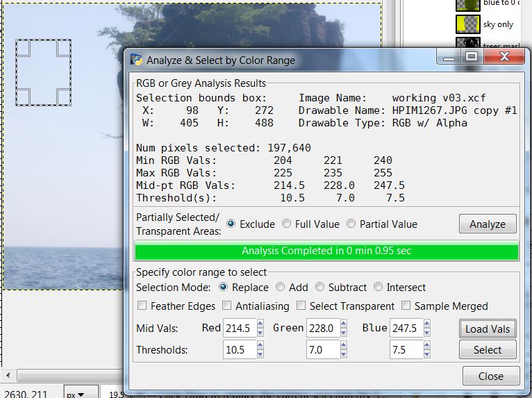Click the Load Vals button
This screenshot has width=532, height=398.
488,329
